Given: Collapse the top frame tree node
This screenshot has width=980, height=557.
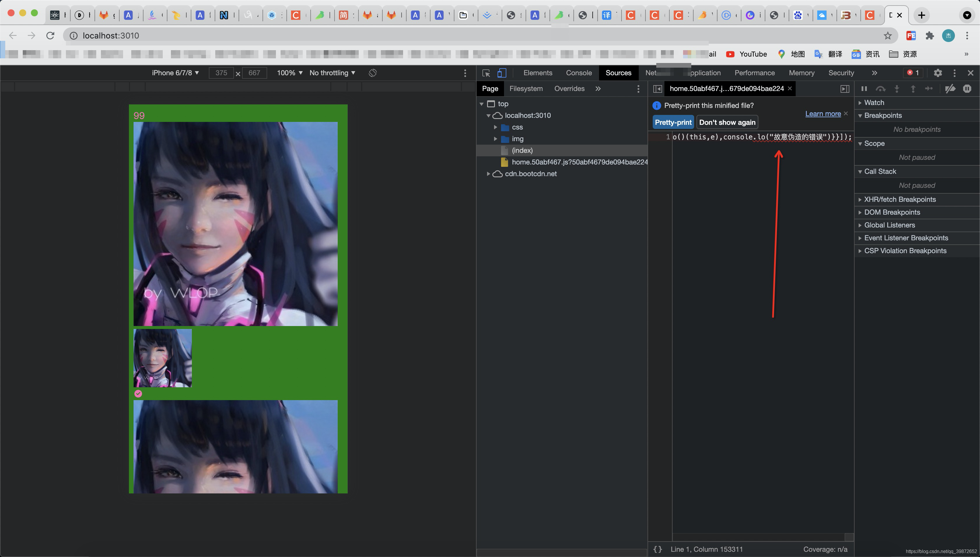Looking at the screenshot, I should pyautogui.click(x=481, y=104).
